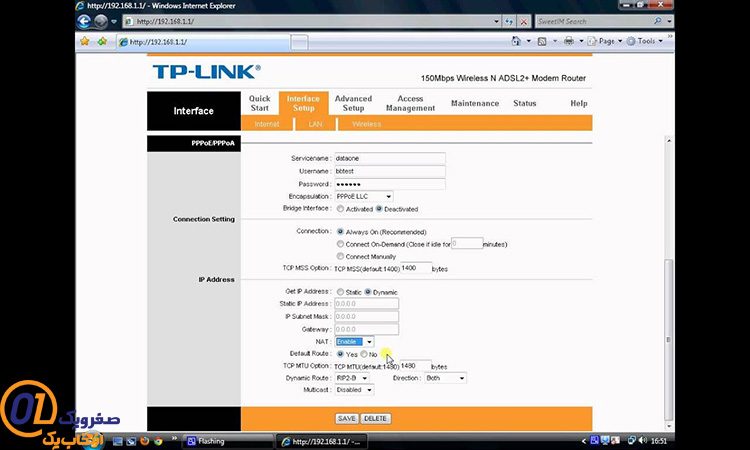Click the Print icon
Viewport: 750px width, 450px height.
569,41
